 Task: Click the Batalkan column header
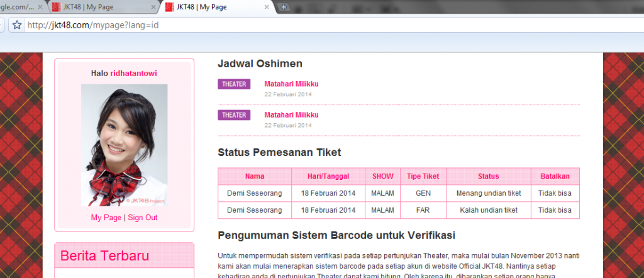click(x=555, y=177)
